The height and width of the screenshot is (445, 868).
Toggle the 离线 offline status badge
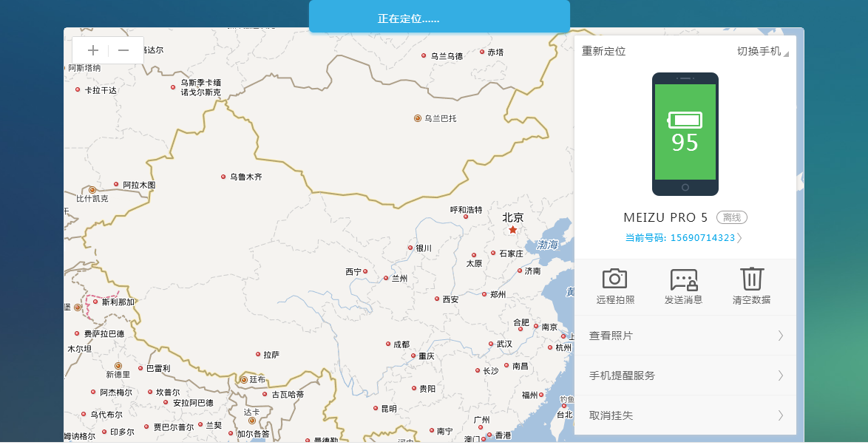pos(733,217)
